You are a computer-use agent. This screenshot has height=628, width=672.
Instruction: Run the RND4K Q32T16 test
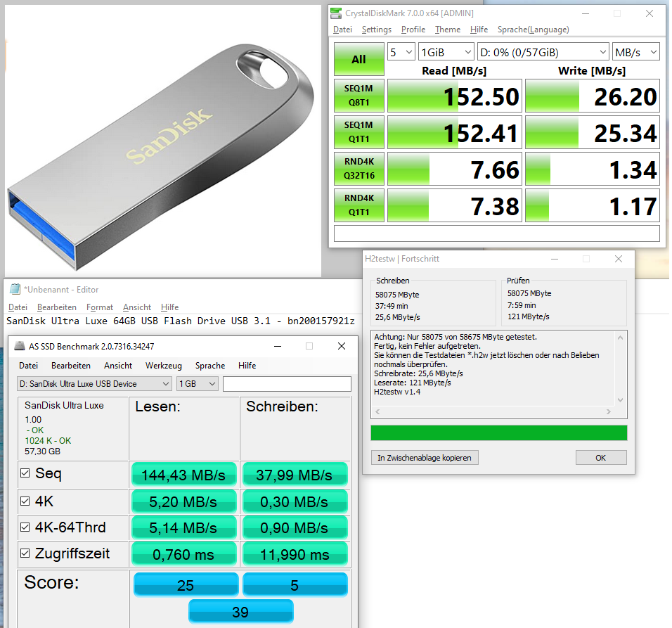(x=358, y=169)
